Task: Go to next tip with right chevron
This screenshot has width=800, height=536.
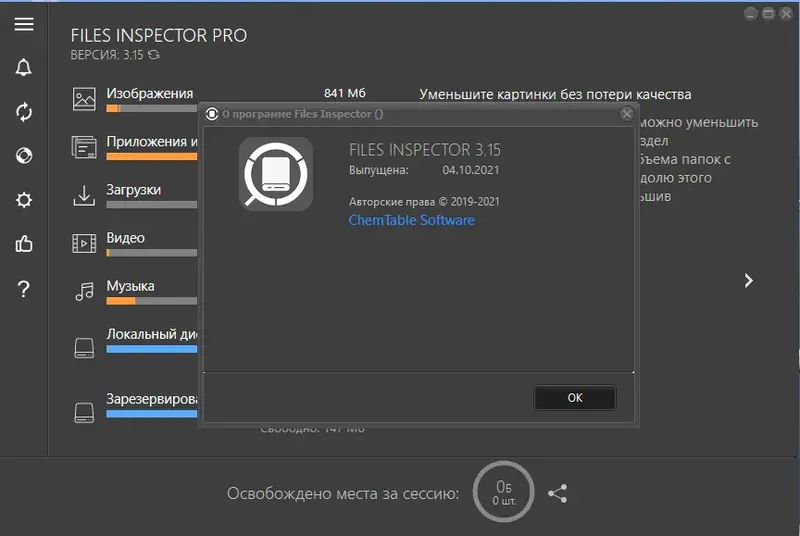Action: (748, 280)
